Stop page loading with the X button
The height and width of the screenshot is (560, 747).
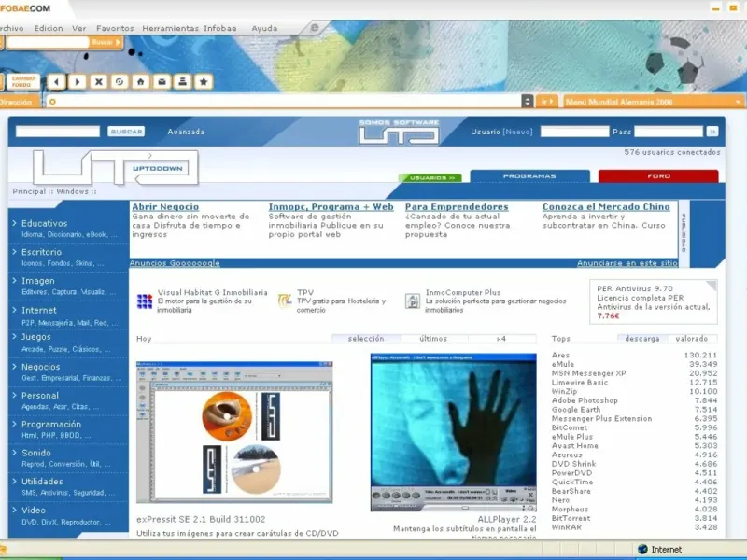click(99, 82)
